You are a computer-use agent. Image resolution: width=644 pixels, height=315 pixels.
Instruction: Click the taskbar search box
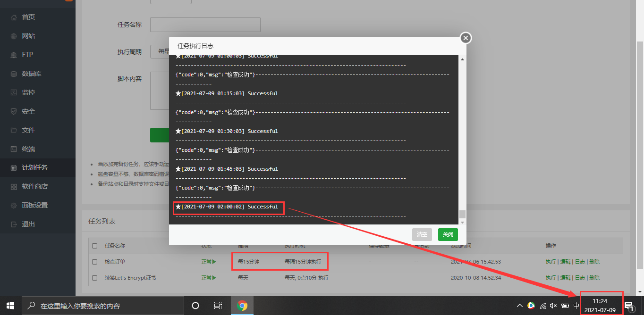tap(102, 306)
